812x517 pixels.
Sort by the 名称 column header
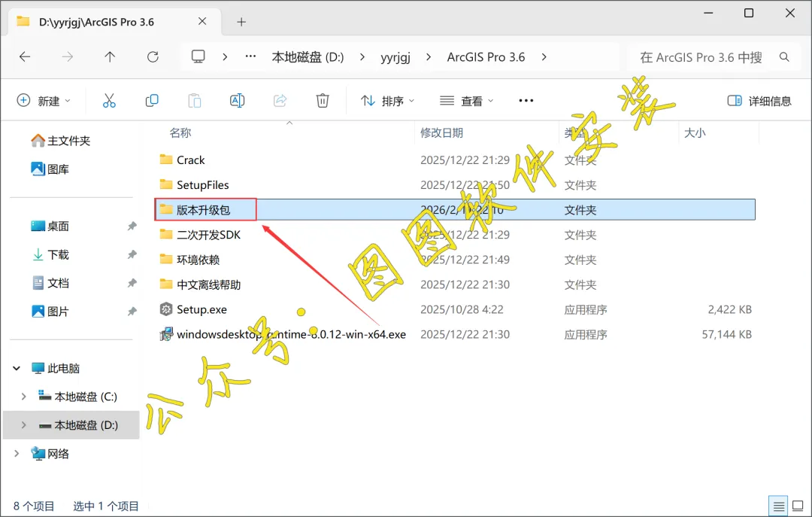point(180,132)
